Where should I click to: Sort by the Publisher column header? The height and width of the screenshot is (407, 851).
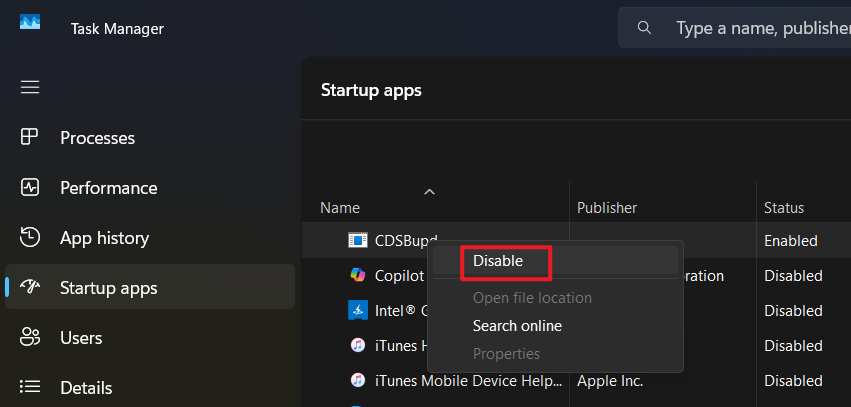tap(607, 208)
